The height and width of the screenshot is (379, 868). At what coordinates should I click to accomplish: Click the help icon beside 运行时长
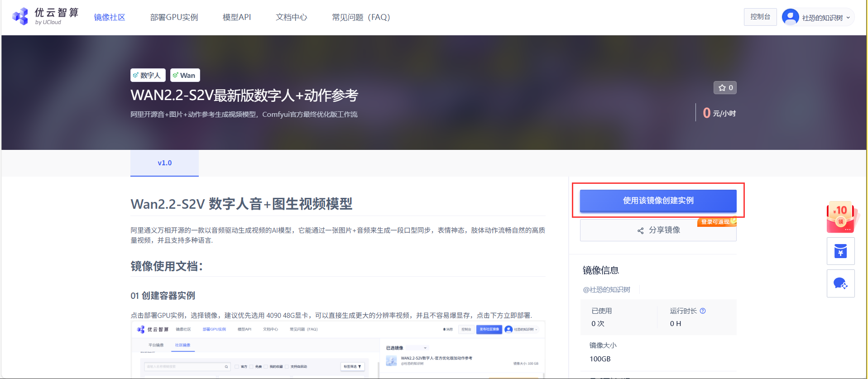(703, 311)
